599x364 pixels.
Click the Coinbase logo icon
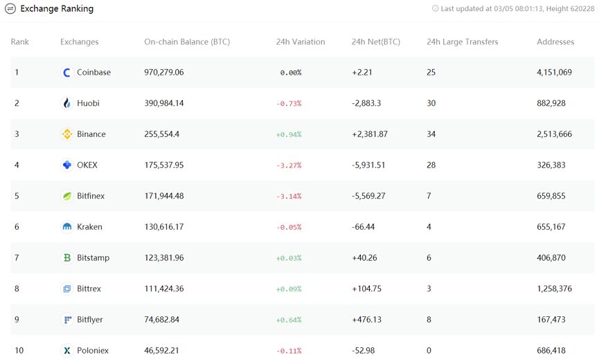(x=67, y=72)
